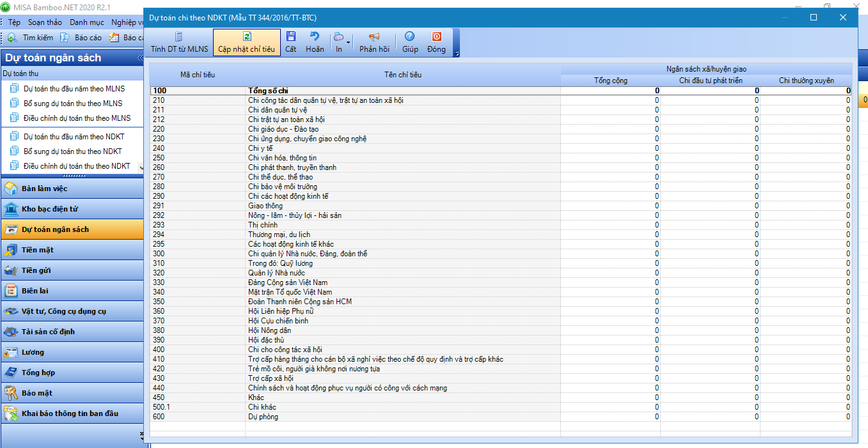Click the Cập nhật chỉ tiêu refresh button
Image resolution: width=868 pixels, height=448 pixels.
click(x=246, y=37)
